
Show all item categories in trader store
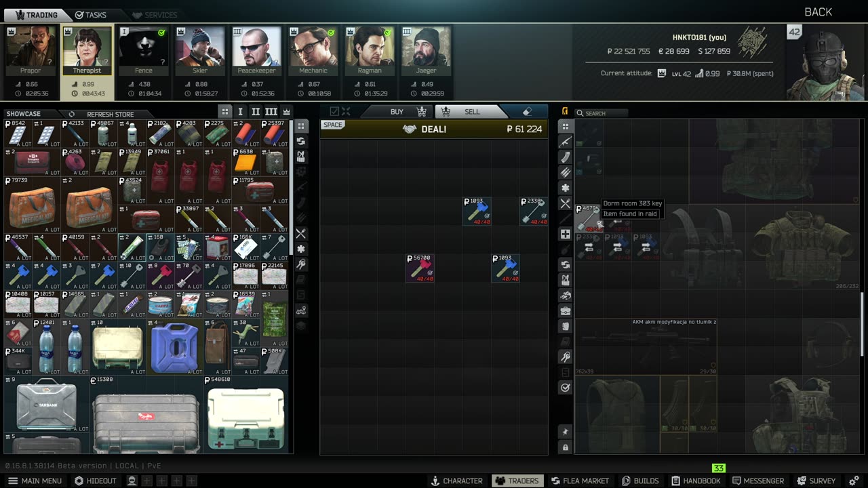[301, 126]
